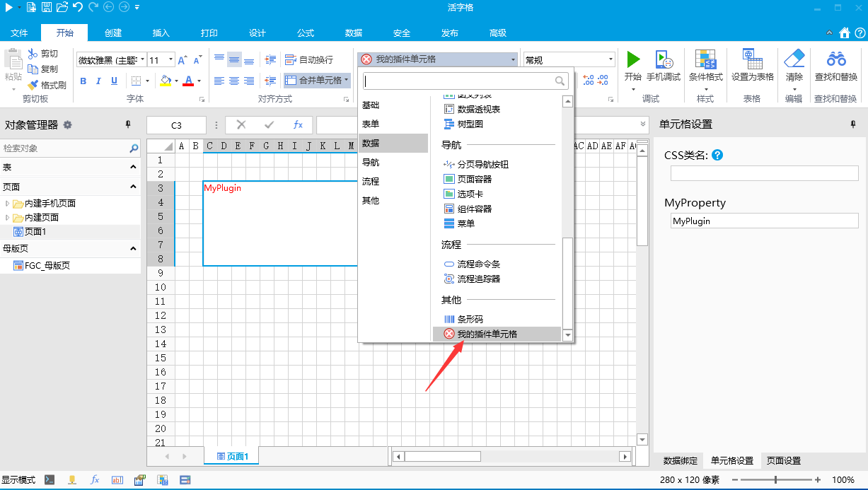Click the Mobile Debug (手机调试) icon
The height and width of the screenshot is (490, 868).
pos(664,59)
